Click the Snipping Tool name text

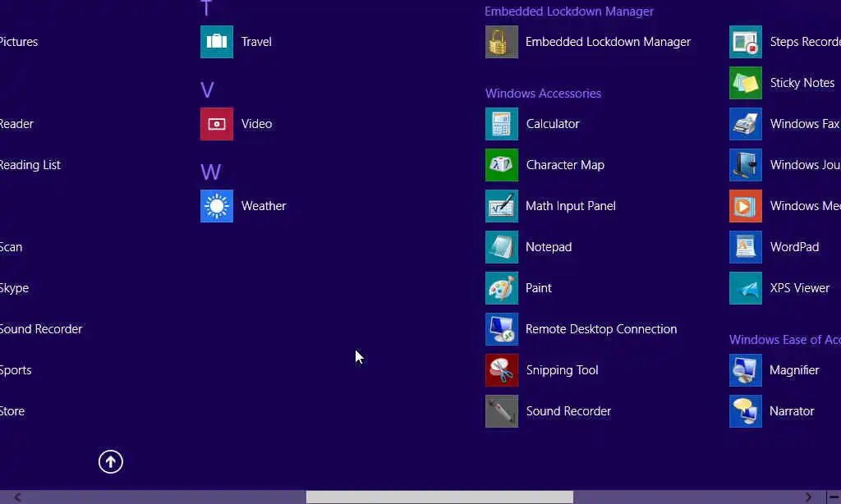point(562,370)
